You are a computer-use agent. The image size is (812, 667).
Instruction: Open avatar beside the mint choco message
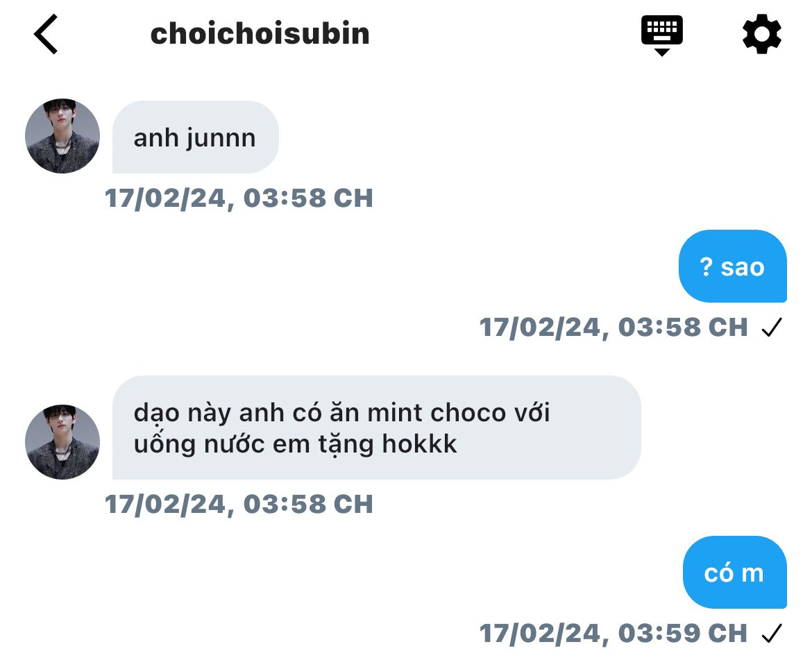pyautogui.click(x=62, y=441)
